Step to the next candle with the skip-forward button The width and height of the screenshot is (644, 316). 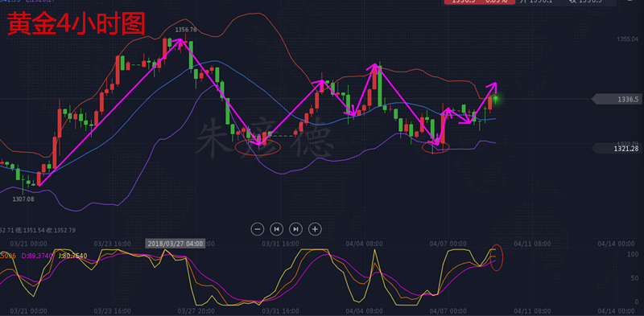295,229
